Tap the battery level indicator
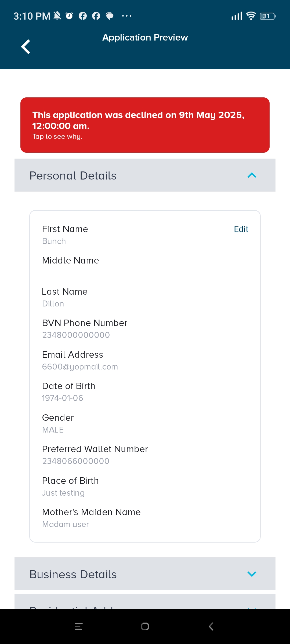The height and width of the screenshot is (644, 290). 267,16
